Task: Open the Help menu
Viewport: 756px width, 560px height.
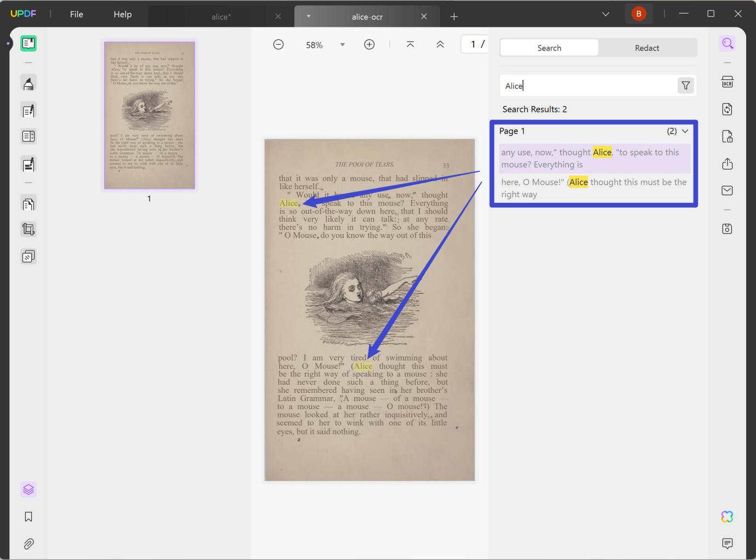Action: [122, 14]
